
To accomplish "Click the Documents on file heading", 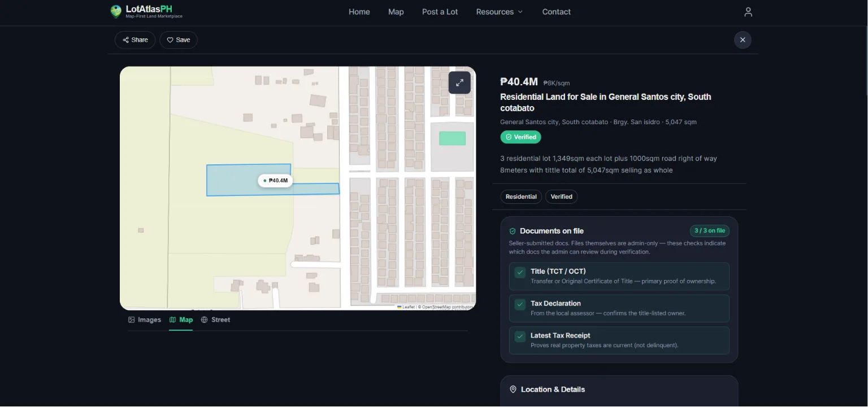I will pos(552,231).
